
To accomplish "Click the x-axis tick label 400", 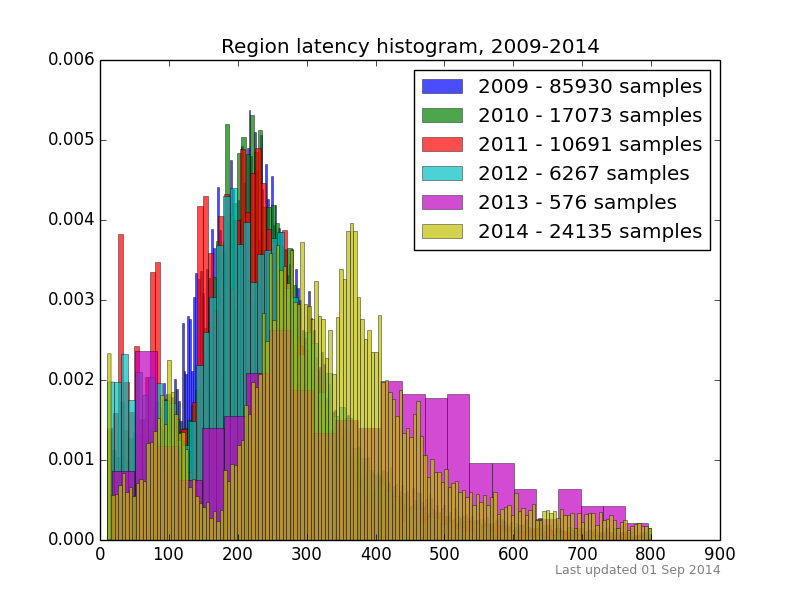I will pyautogui.click(x=376, y=554).
